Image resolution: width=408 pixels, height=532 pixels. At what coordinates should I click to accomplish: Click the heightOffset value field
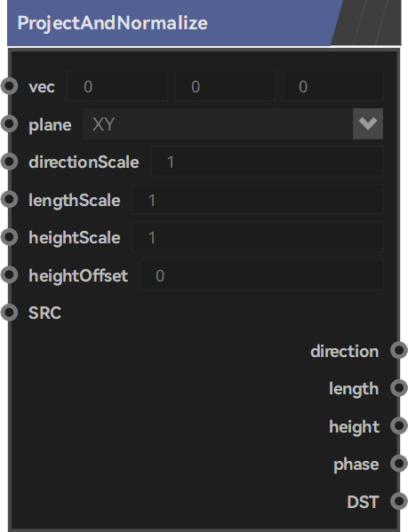261,274
